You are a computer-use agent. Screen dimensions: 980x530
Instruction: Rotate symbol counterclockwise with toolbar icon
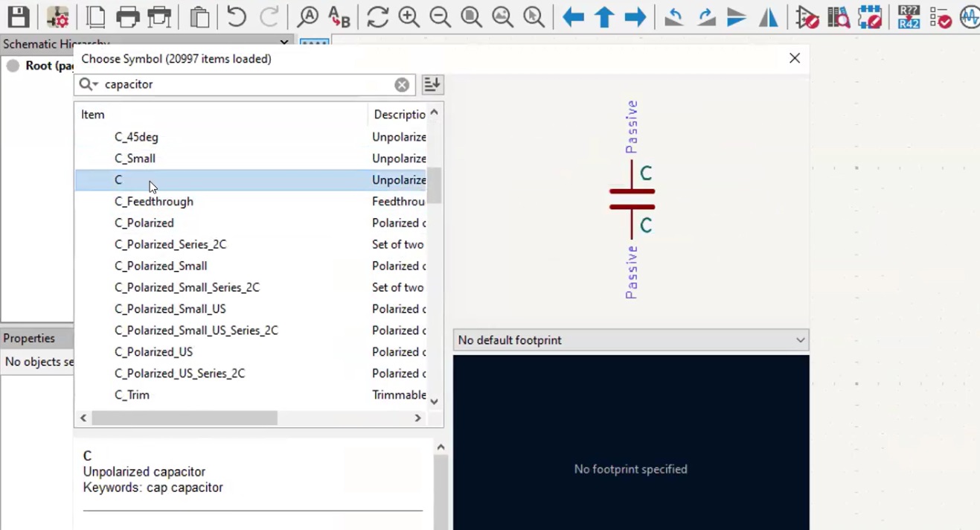pos(673,16)
